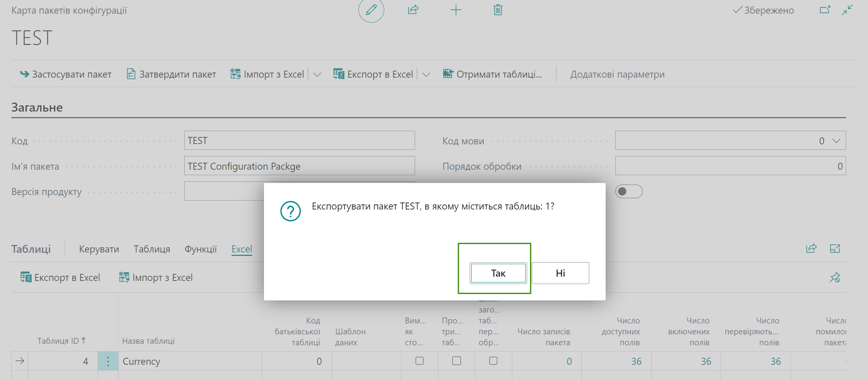This screenshot has width=868, height=380.
Task: Toggle third checkbox in Currency row
Action: (493, 361)
